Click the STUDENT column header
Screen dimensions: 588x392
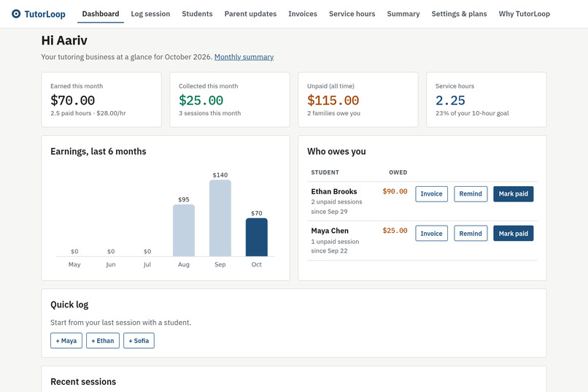coord(325,172)
